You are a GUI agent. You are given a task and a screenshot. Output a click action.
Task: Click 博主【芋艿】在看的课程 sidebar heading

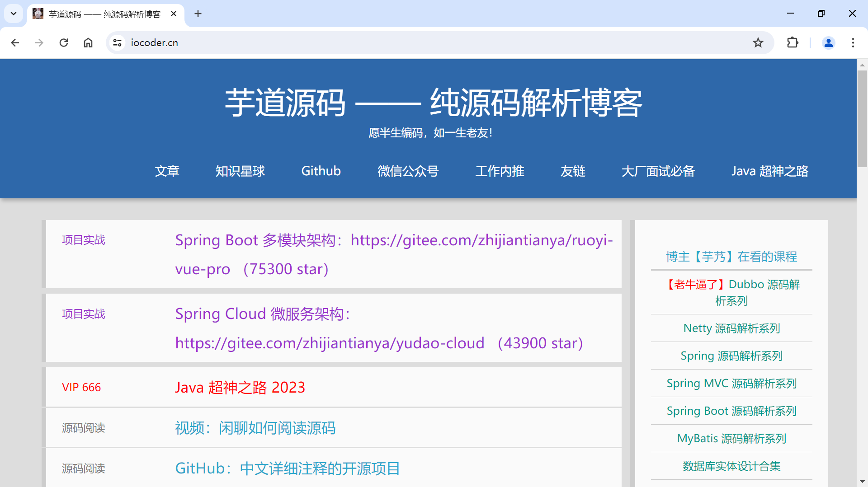coord(731,257)
